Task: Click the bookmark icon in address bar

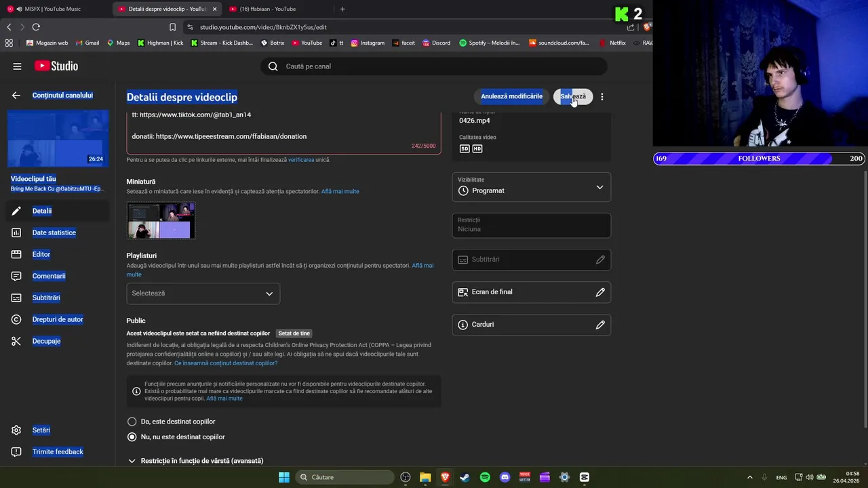Action: tap(172, 27)
